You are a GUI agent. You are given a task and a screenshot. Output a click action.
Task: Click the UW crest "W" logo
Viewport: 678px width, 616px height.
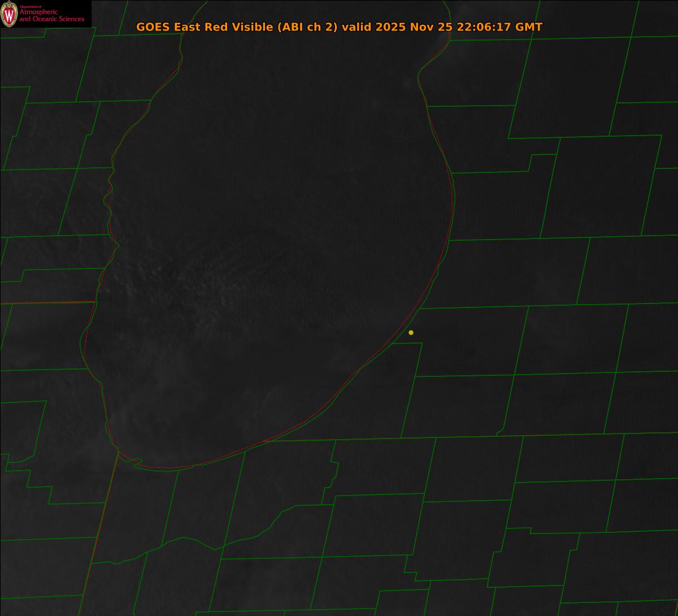click(x=9, y=14)
